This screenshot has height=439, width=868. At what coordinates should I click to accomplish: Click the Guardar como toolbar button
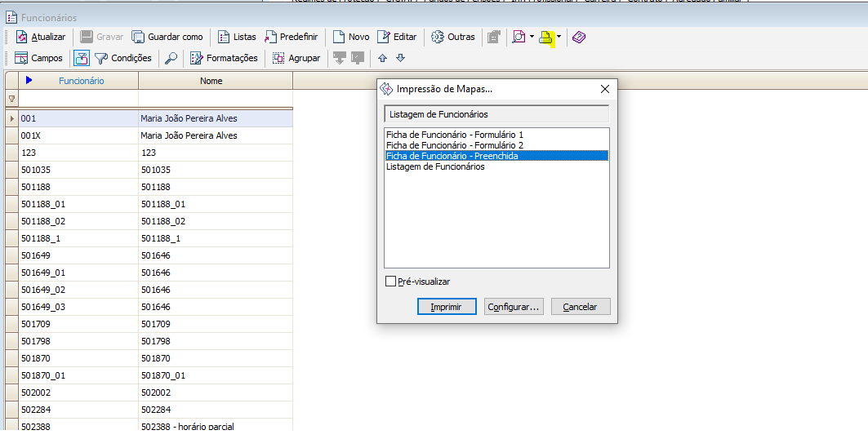pyautogui.click(x=167, y=37)
